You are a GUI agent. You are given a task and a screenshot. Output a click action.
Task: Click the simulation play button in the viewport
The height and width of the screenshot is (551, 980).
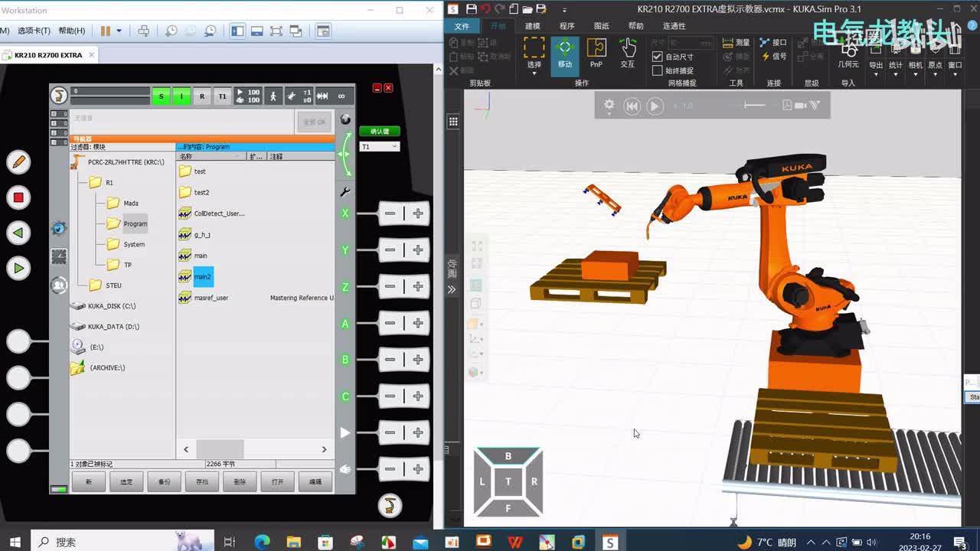point(655,106)
